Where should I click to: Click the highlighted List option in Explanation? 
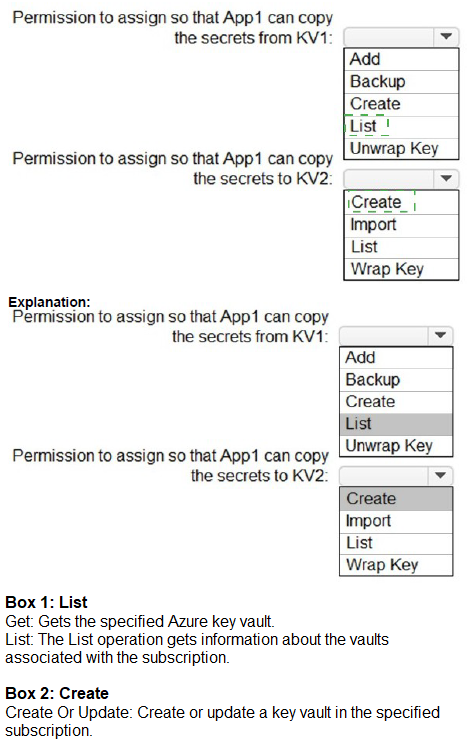(396, 424)
